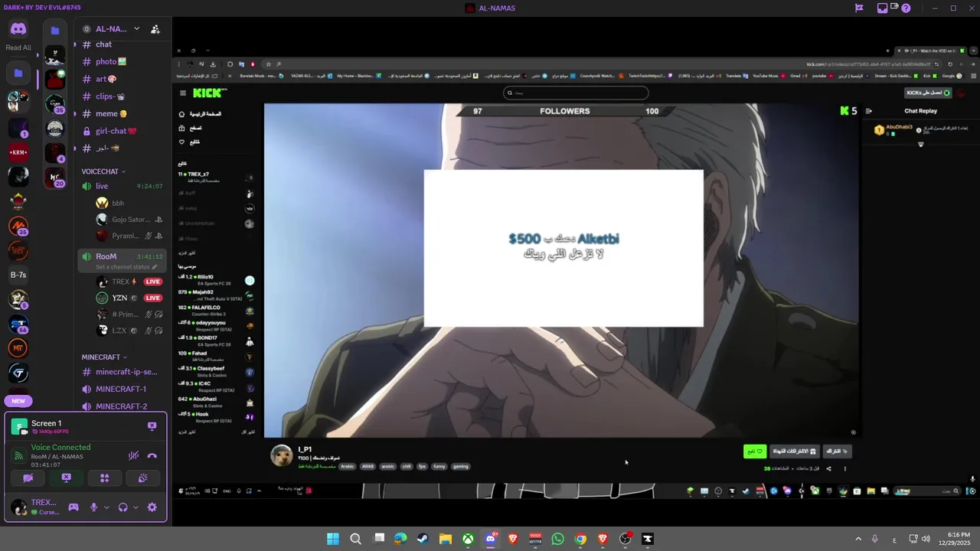This screenshot has width=980, height=551.
Task: Open Windows Start menu
Action: pos(333,539)
